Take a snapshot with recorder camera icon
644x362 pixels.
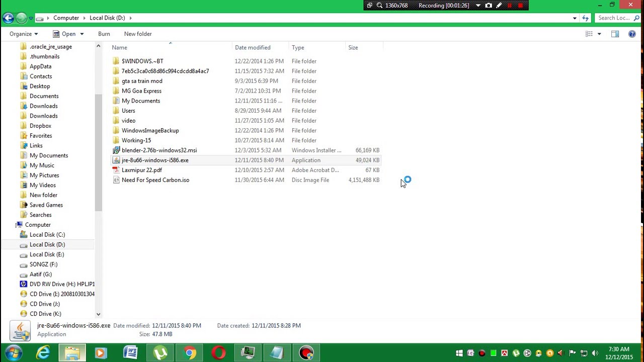(x=489, y=6)
